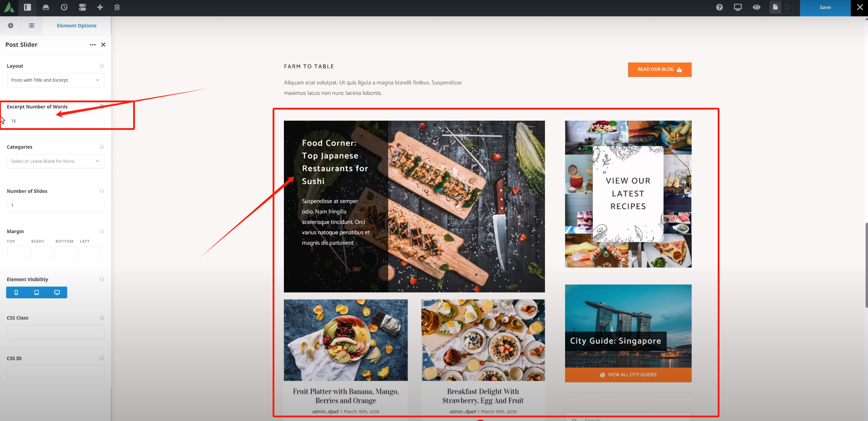Toggle mobile phone element visibility
This screenshot has width=868, height=421.
[16, 292]
